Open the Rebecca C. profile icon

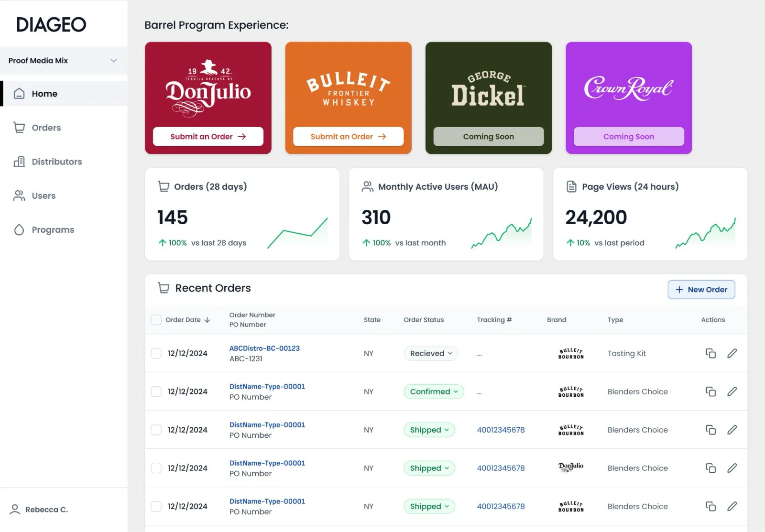pos(15,510)
